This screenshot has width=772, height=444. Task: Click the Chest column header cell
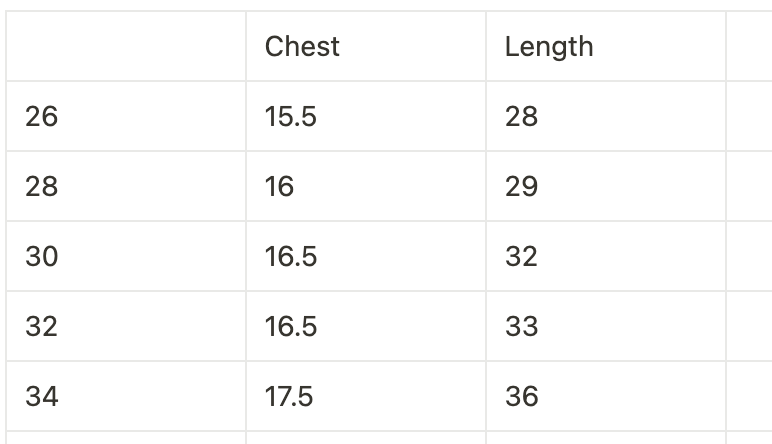[365, 47]
